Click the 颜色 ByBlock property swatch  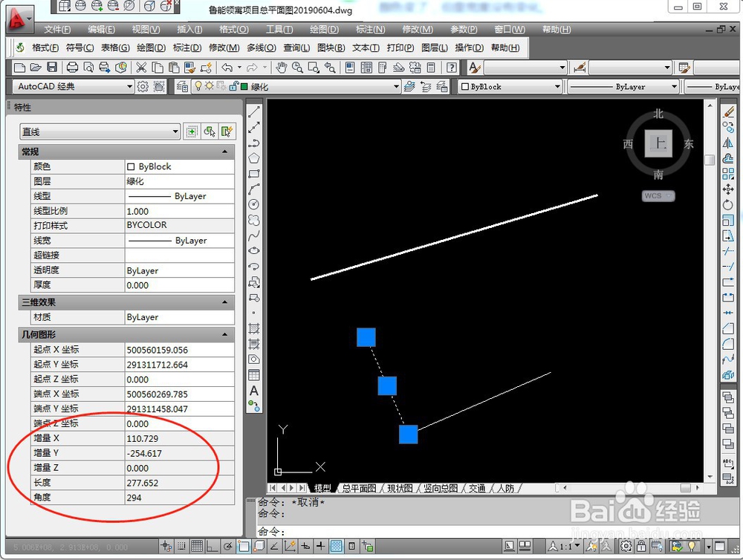click(131, 167)
